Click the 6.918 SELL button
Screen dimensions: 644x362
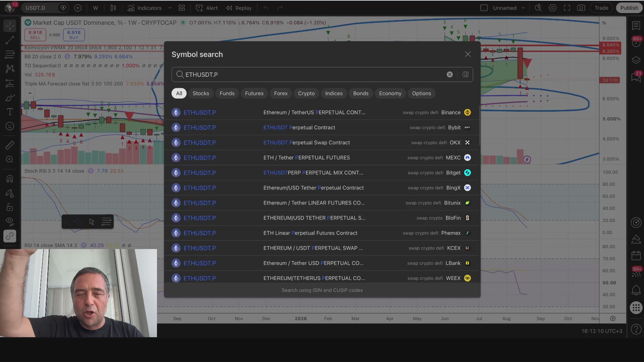tap(35, 35)
